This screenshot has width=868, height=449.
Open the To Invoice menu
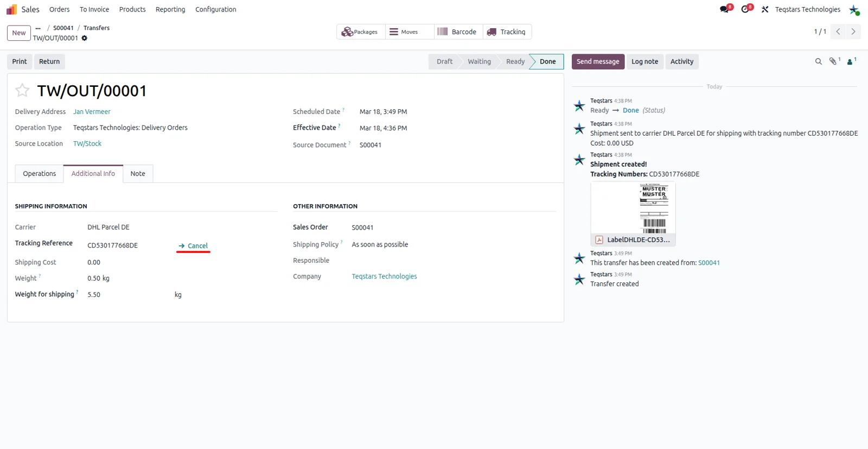coord(94,9)
